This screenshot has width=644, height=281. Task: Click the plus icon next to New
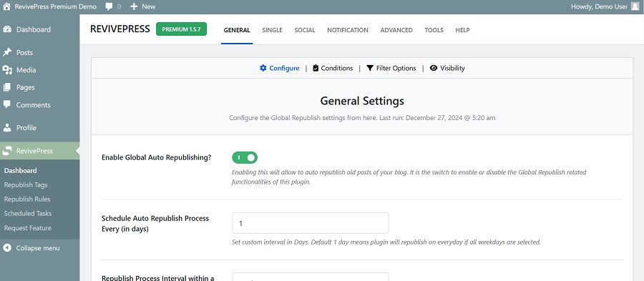[134, 6]
